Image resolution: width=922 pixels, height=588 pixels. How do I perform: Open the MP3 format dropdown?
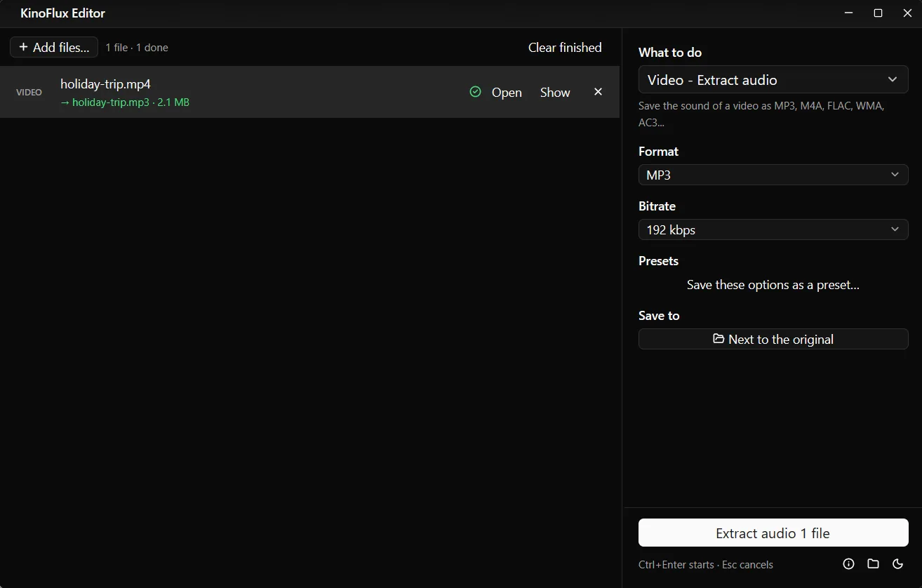tap(773, 175)
